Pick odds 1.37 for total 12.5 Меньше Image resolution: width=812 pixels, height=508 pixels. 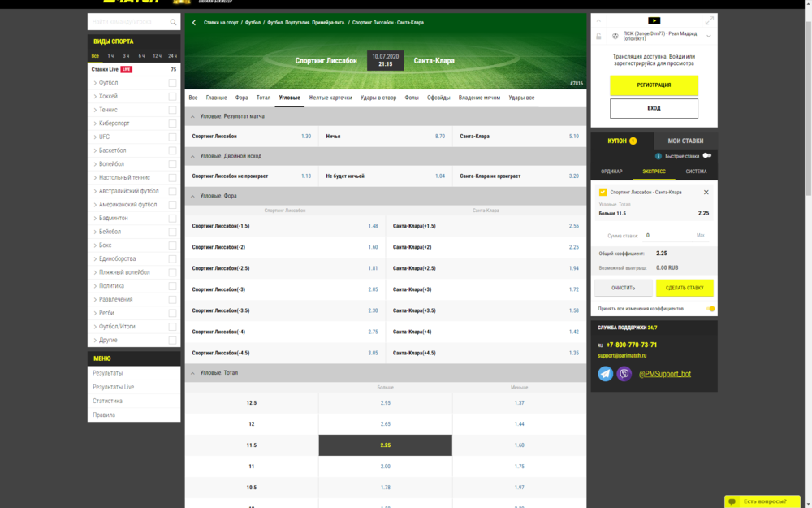[520, 403]
